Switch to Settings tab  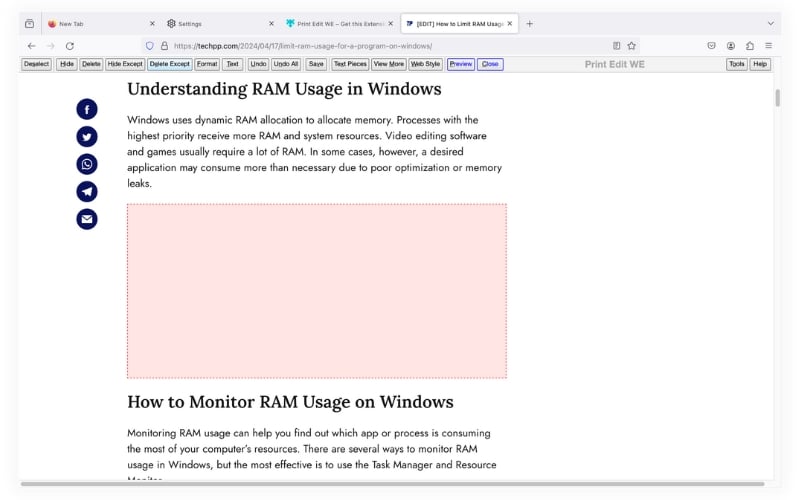tap(220, 23)
